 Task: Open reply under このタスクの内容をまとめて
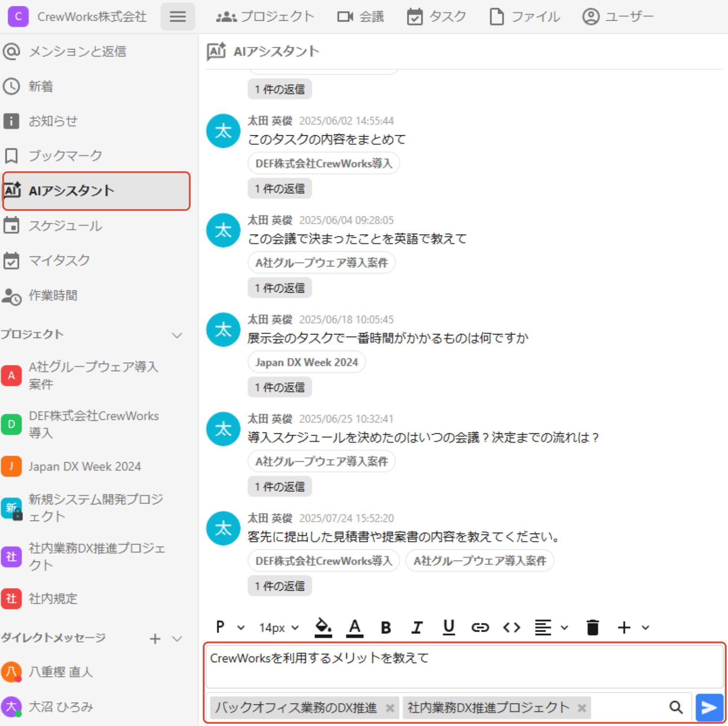(x=280, y=188)
